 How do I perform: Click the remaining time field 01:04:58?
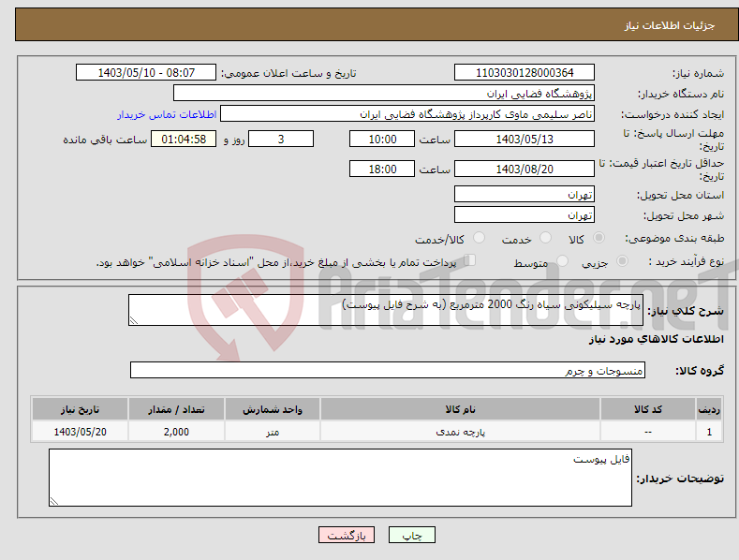pyautogui.click(x=184, y=139)
